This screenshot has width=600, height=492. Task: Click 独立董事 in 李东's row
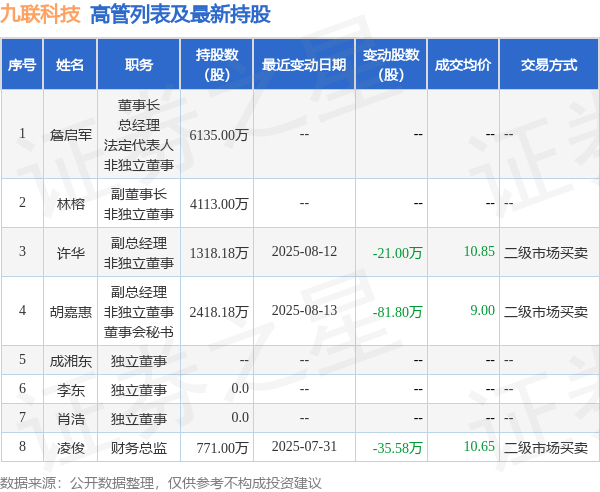point(139,390)
